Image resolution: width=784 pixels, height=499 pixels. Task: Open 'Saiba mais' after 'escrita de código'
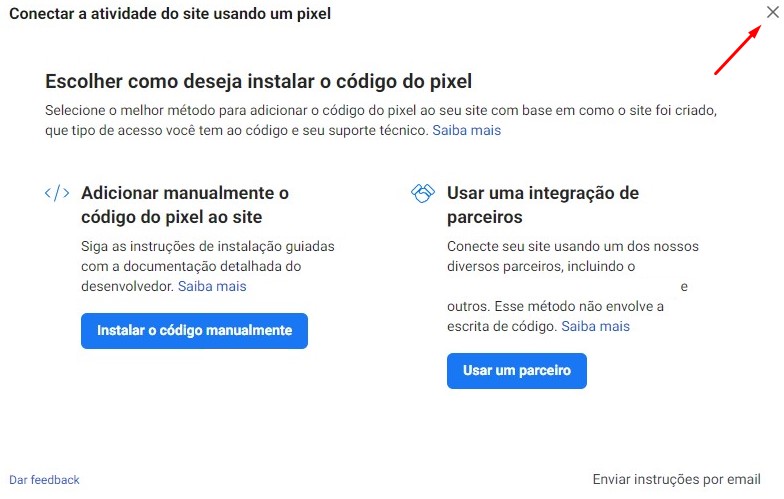tap(595, 326)
